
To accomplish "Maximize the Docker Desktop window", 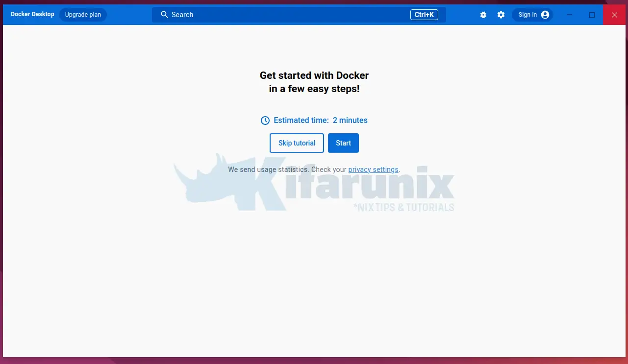I will pyautogui.click(x=592, y=15).
